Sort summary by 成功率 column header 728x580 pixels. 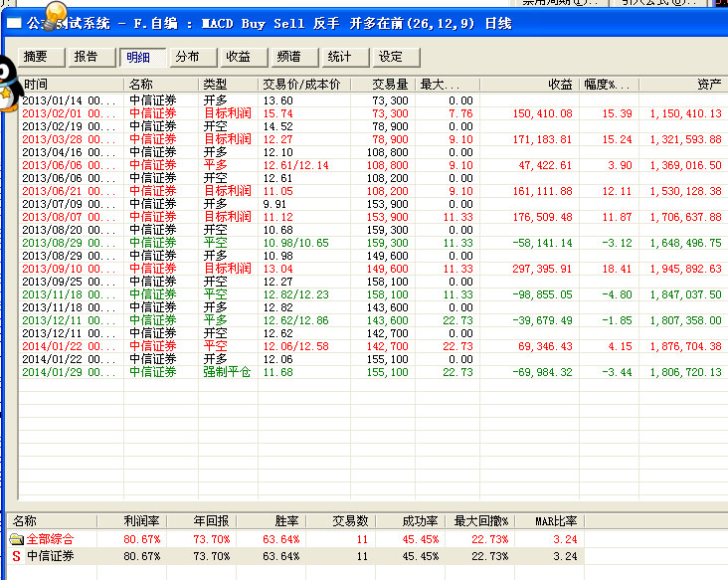point(411,521)
